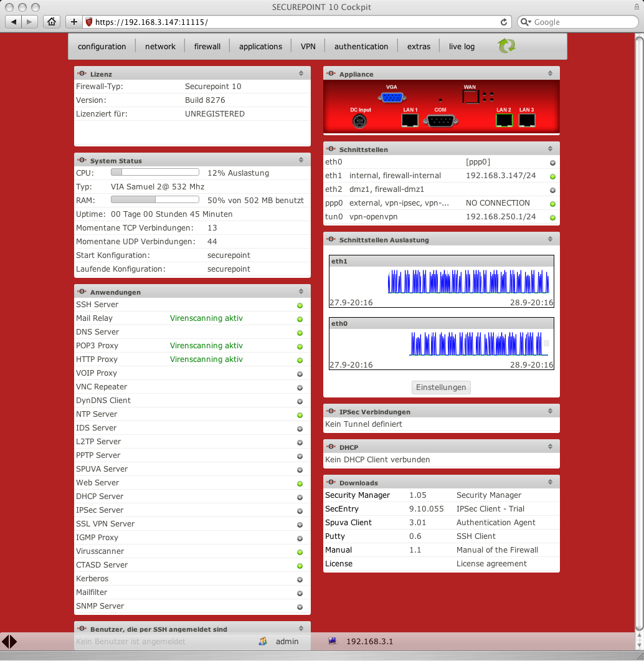Click the home icon in the browser toolbar
Viewport: 644px width, 661px height.
click(x=52, y=21)
